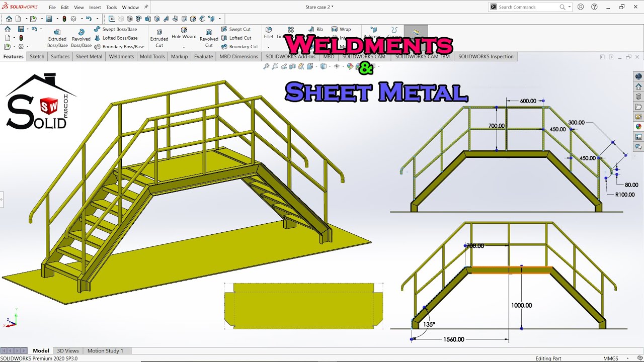Switch to the Sheet Metal tab
The height and width of the screenshot is (362, 644).
tap(89, 56)
